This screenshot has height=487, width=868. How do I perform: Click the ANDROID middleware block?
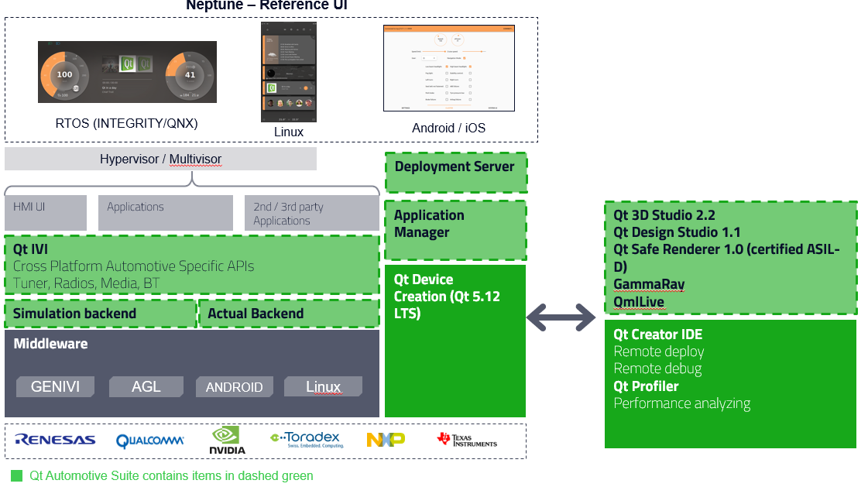(x=234, y=386)
